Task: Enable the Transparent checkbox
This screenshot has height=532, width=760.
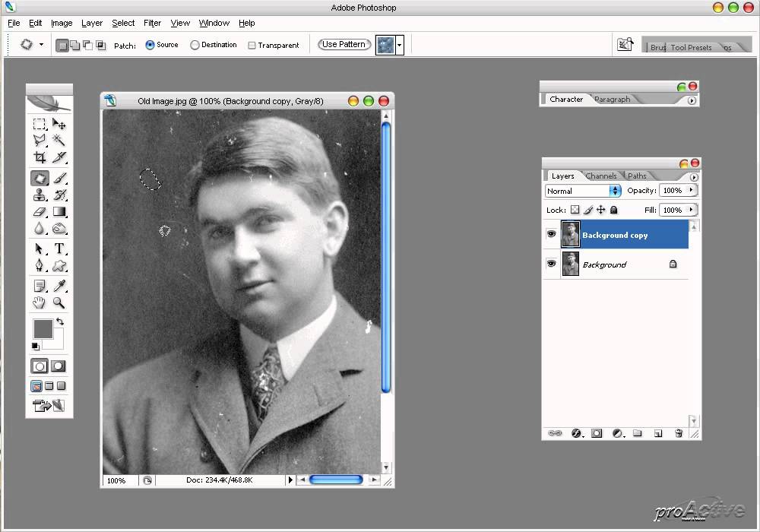Action: coord(252,45)
